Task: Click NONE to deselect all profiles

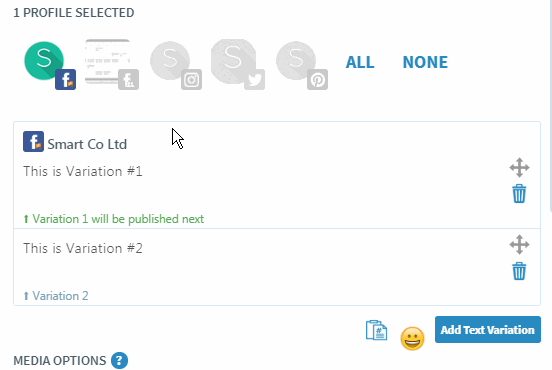Action: (x=425, y=62)
